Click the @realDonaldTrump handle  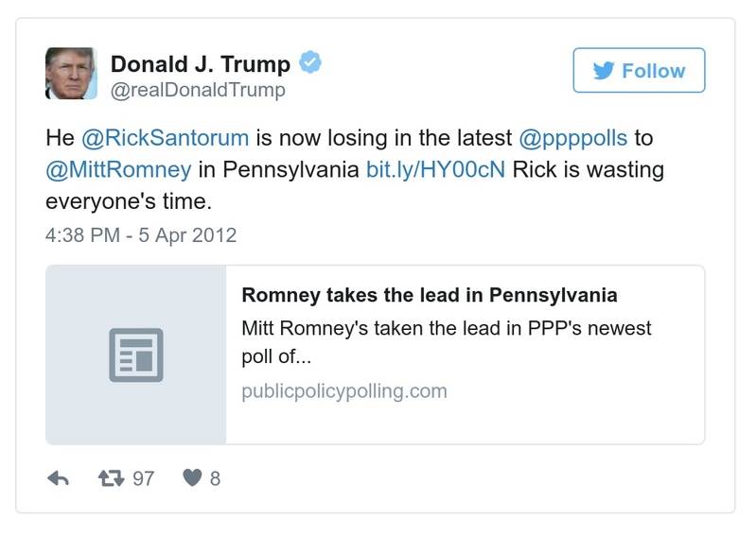click(x=198, y=91)
